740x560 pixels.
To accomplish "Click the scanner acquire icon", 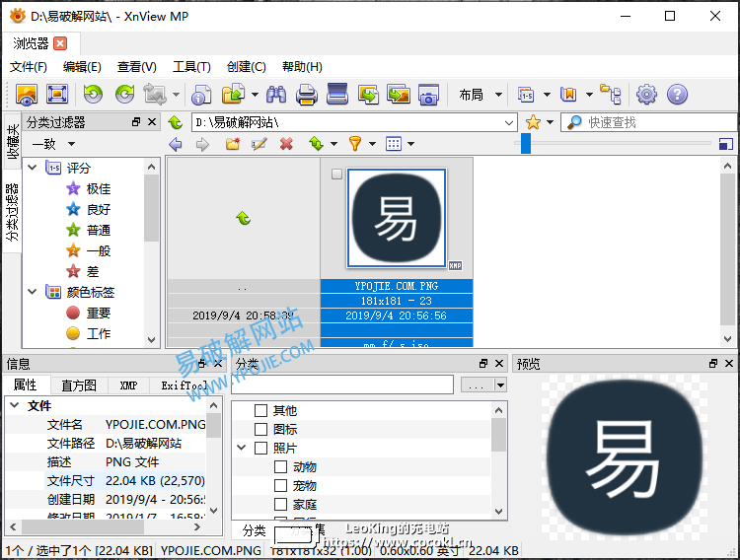I will click(337, 95).
